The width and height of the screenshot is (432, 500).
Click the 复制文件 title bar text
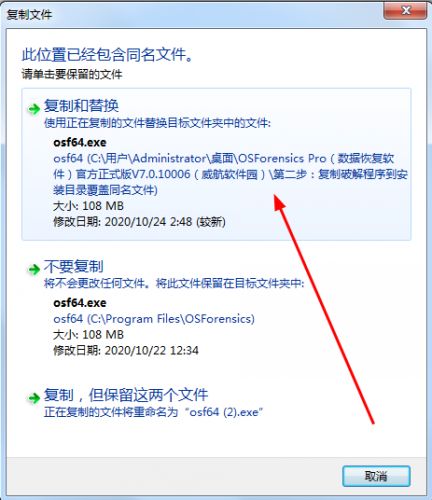29,14
